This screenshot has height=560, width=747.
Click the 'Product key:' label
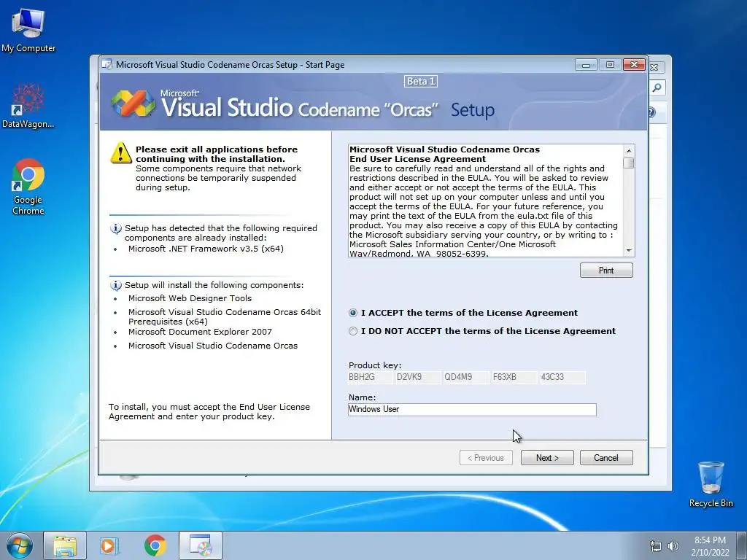coord(375,365)
